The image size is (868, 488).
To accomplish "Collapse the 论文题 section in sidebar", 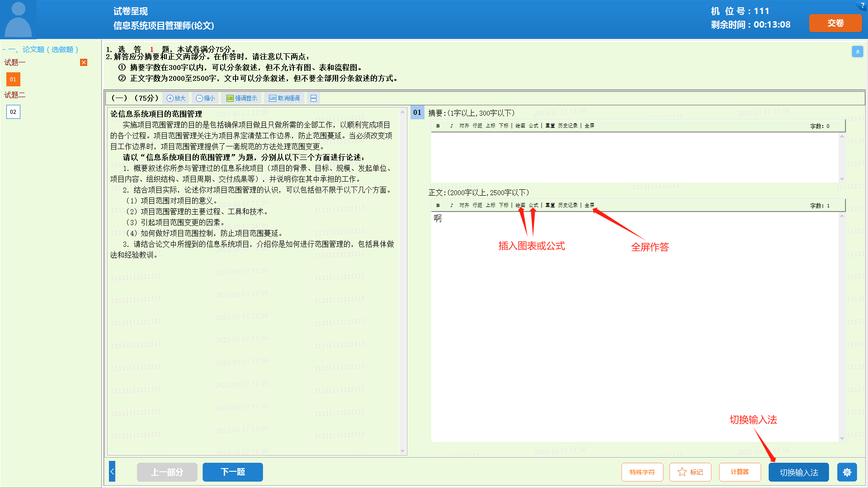I will point(5,50).
